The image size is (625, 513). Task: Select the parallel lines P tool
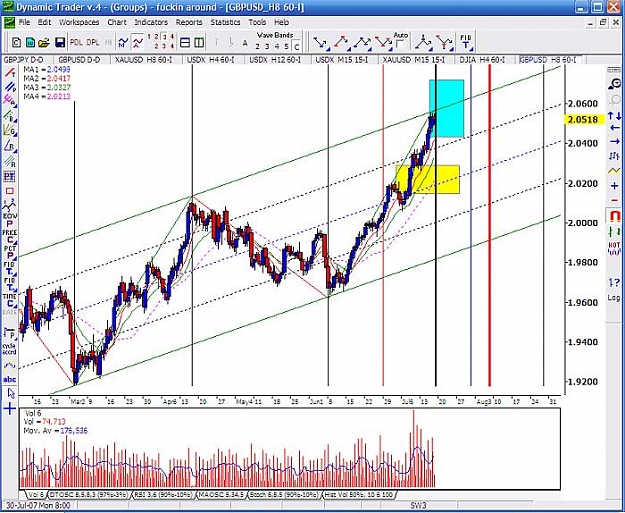click(x=10, y=87)
